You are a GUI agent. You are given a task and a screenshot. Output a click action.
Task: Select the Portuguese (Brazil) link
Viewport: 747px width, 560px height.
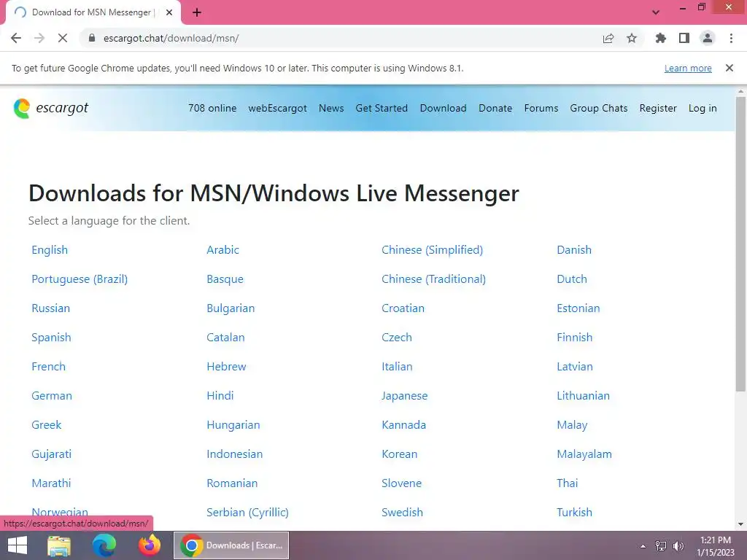point(80,279)
